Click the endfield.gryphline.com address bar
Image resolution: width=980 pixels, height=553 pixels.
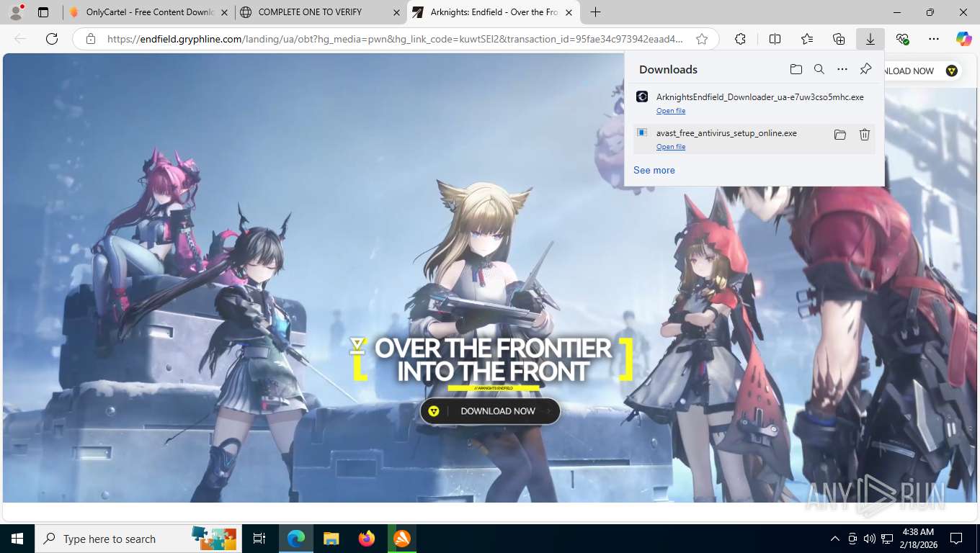(x=395, y=39)
